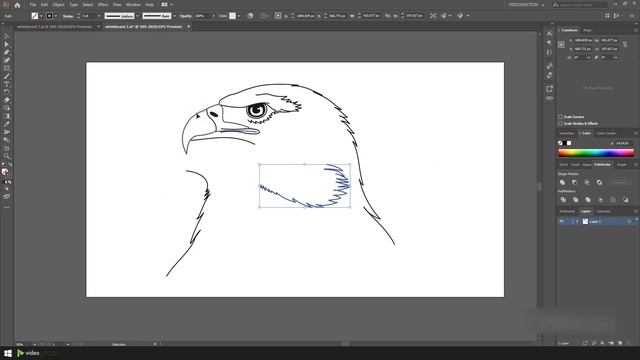Screen dimensions: 640x360
Task: Open the Windows Start button
Action: [x=7, y=353]
